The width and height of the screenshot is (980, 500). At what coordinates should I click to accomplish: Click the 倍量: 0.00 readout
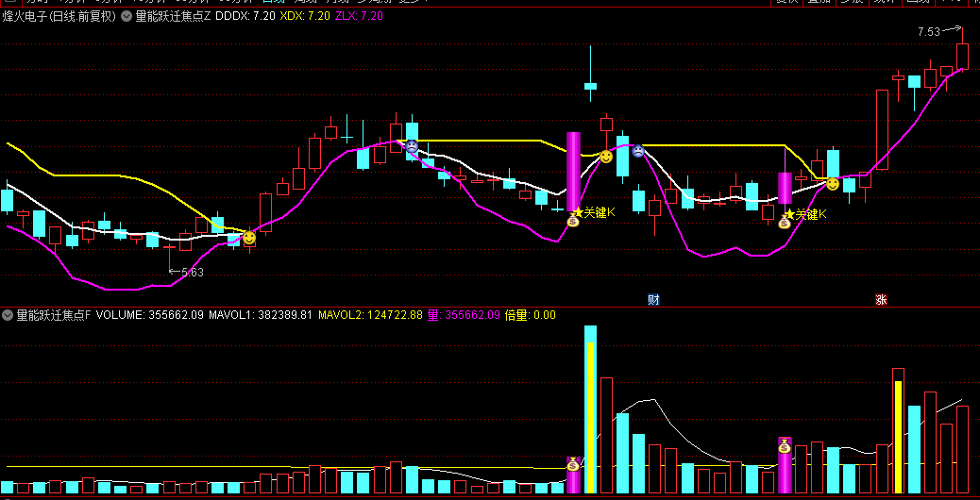click(530, 315)
